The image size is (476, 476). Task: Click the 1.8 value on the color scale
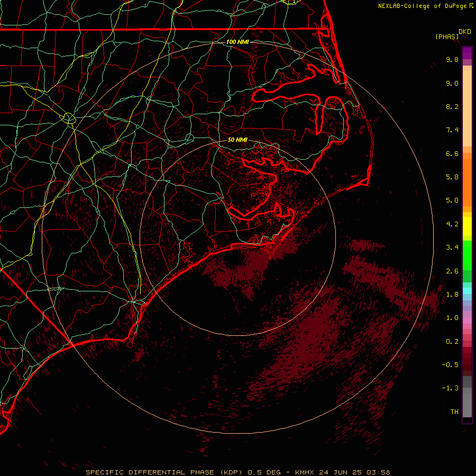pos(452,295)
